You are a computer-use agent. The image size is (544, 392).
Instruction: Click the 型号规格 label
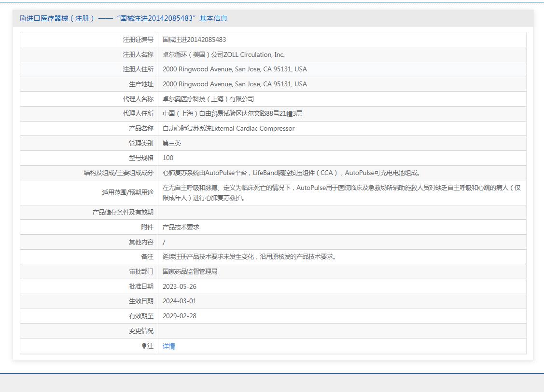(x=141, y=158)
